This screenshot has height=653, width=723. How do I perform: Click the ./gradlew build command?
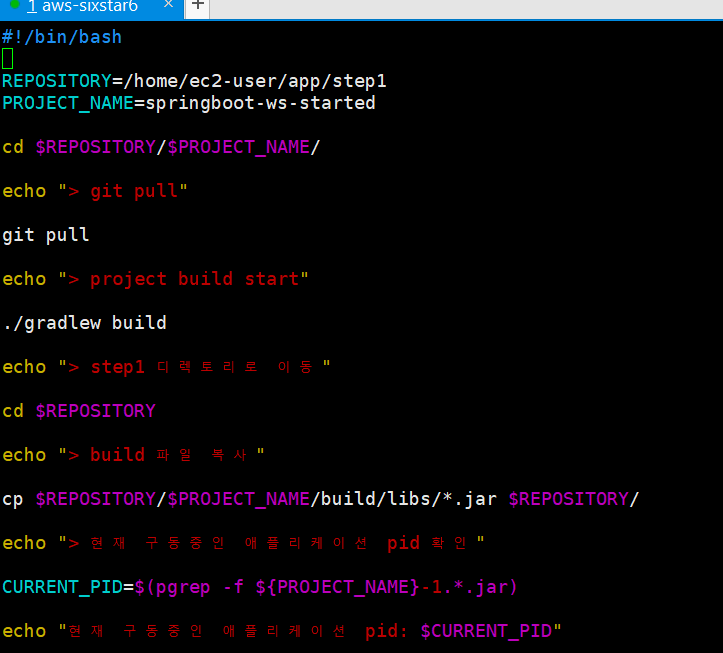(x=84, y=323)
